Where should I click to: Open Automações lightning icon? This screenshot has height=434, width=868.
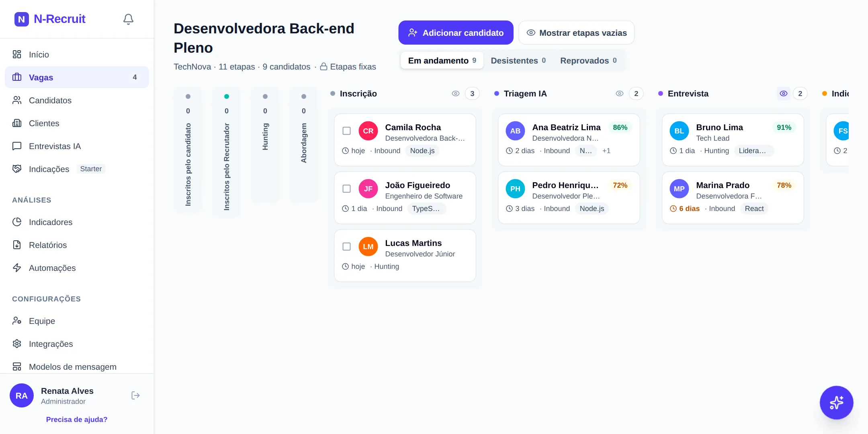pos(17,268)
